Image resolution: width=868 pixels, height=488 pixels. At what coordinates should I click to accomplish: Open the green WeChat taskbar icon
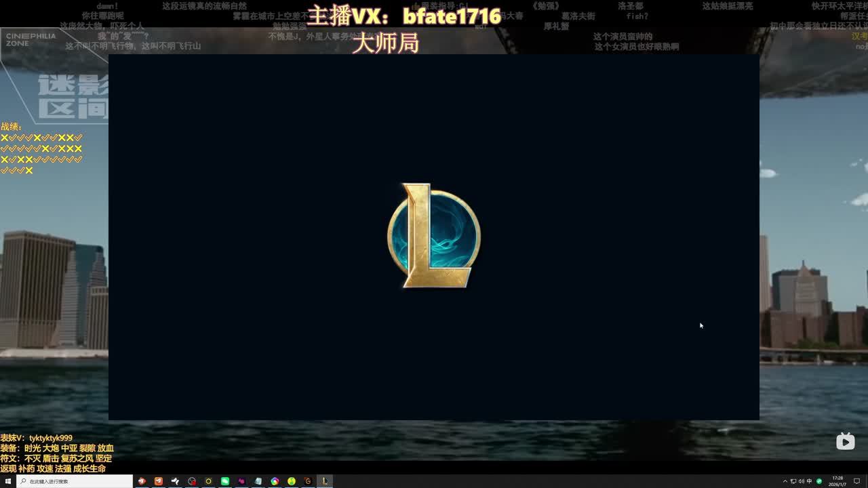click(x=225, y=481)
